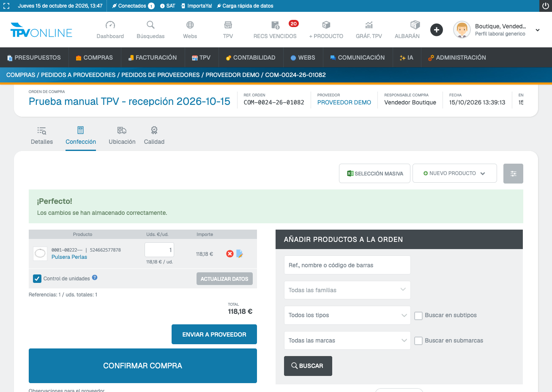The width and height of the screenshot is (552, 392).
Task: Click the ACTUALIZAR DATOS button
Action: [224, 279]
